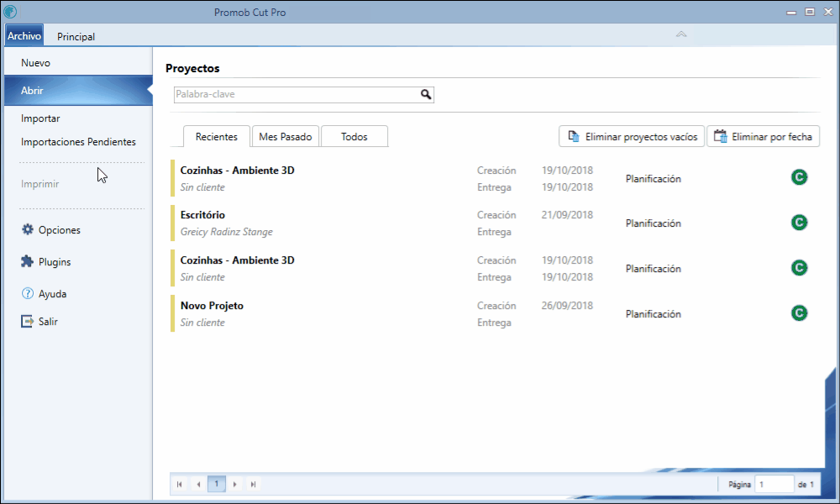The width and height of the screenshot is (840, 504).
Task: Click green C icon of Escritório project
Action: pyautogui.click(x=800, y=223)
